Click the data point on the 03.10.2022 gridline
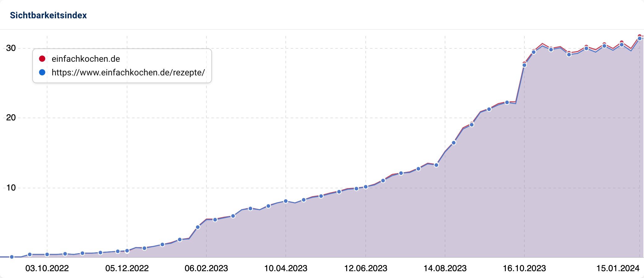Screen dimensions: 644x278 [47, 254]
